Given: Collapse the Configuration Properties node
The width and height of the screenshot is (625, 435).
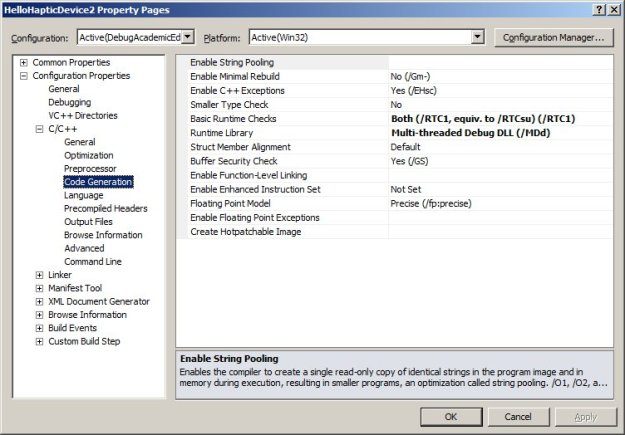Looking at the screenshot, I should [23, 75].
